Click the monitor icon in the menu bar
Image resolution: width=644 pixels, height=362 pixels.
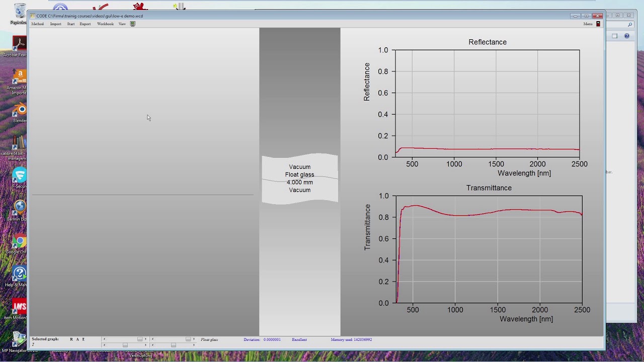[133, 24]
